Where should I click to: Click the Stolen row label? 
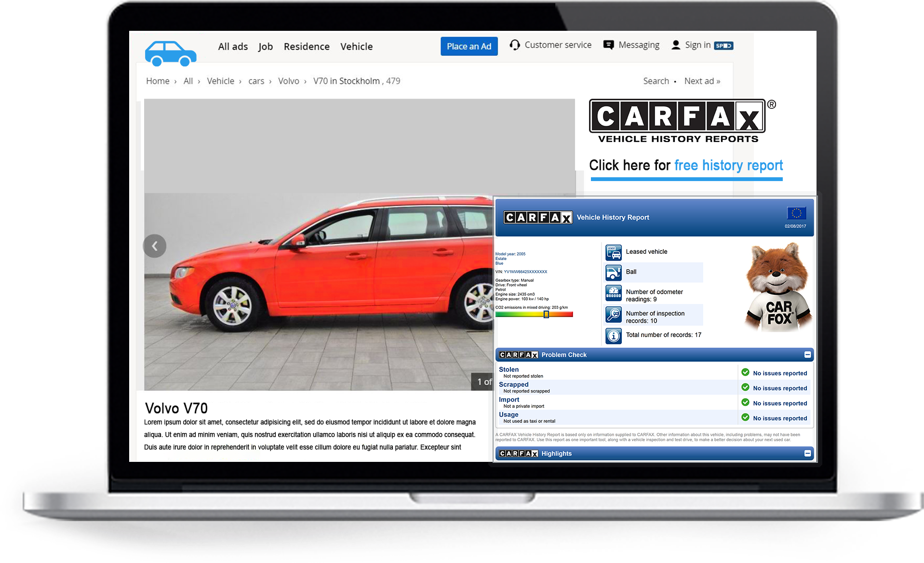(x=509, y=369)
